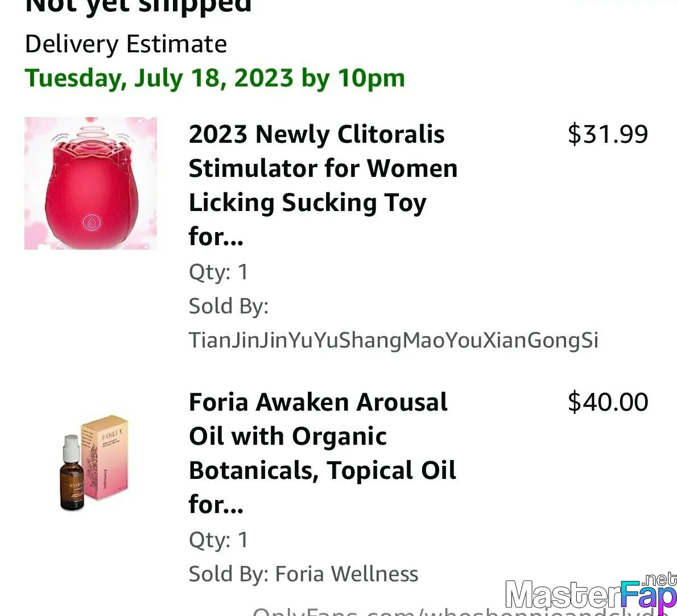This screenshot has height=616, width=677.
Task: Click the Delivery Estimate label
Action: click(x=126, y=44)
